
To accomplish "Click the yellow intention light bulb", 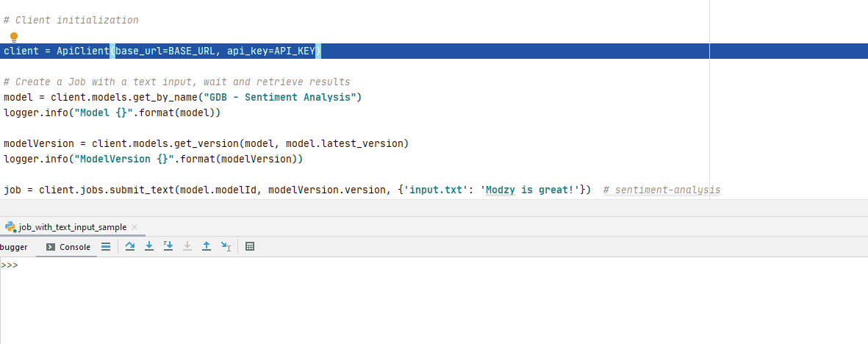I will [x=13, y=37].
